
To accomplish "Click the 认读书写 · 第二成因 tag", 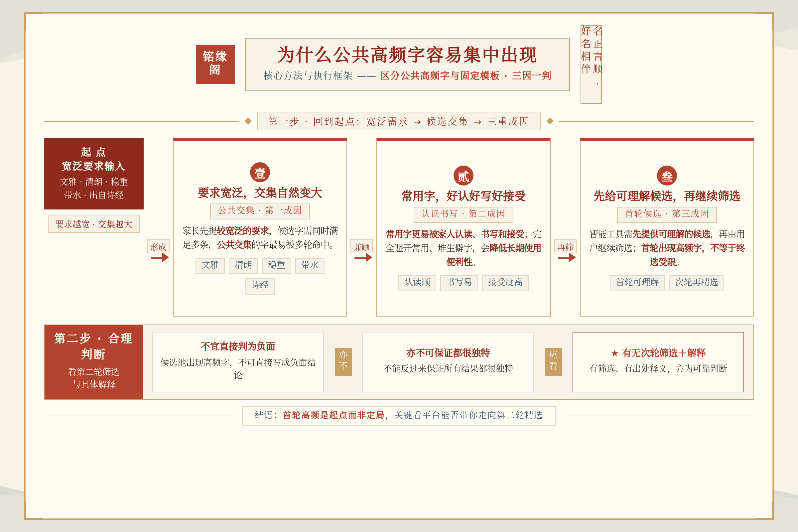I will (464, 214).
